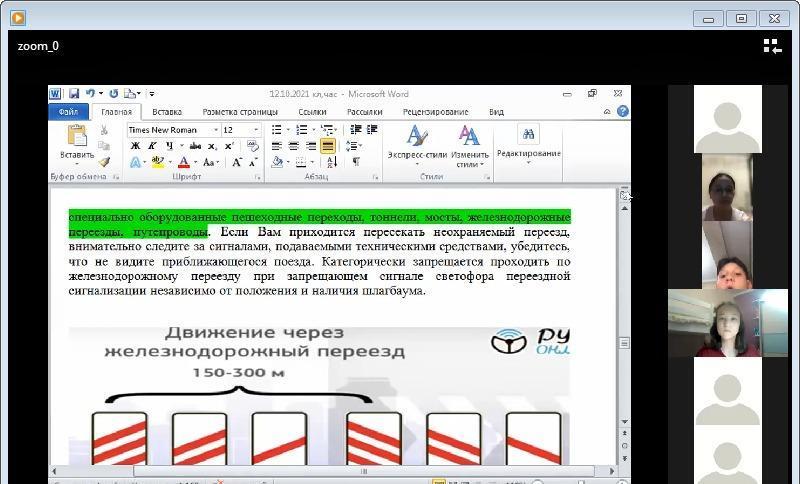Toggle bold formatting (Ж)
The width and height of the screenshot is (800, 484).
pos(135,146)
